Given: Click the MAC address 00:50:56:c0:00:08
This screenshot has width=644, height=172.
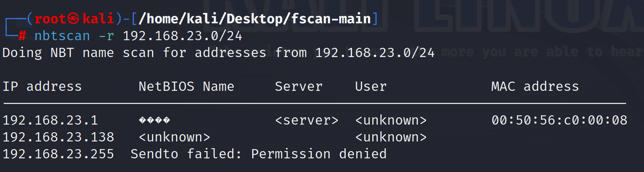Looking at the screenshot, I should [559, 120].
